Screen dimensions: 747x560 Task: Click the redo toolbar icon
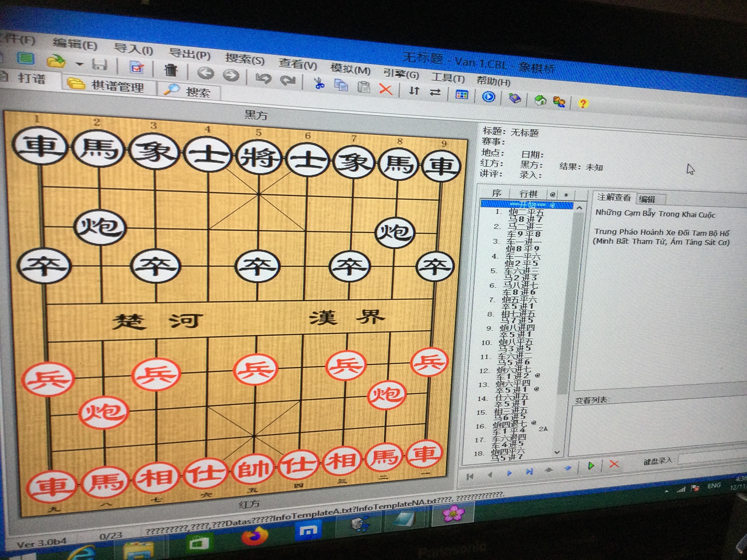pos(288,80)
